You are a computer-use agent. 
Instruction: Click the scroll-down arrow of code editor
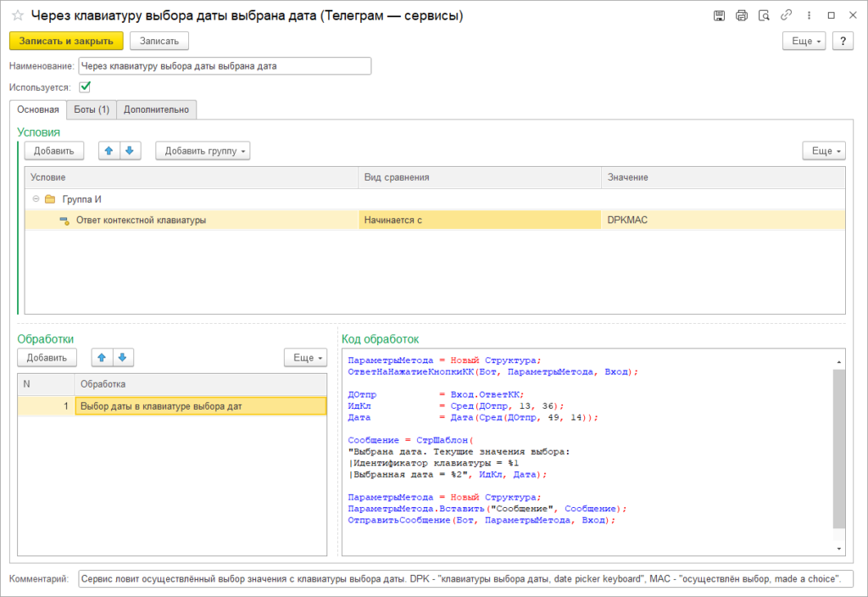tap(839, 549)
